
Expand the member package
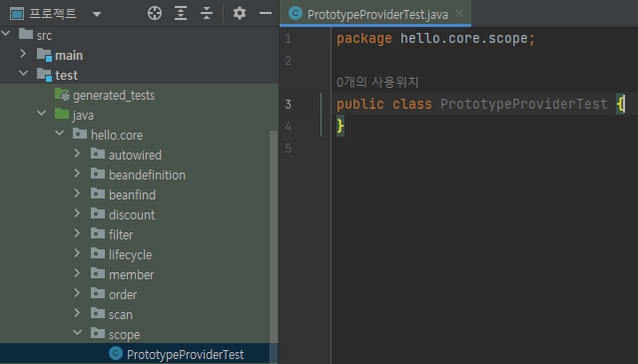77,273
